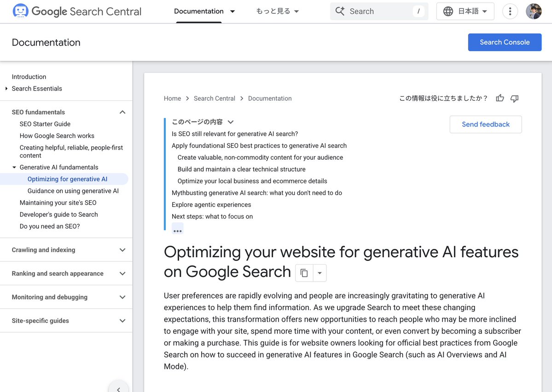Screen dimensions: 552x392
Task: Open Creating helpful, reliable, people-first content
Action: (71, 151)
